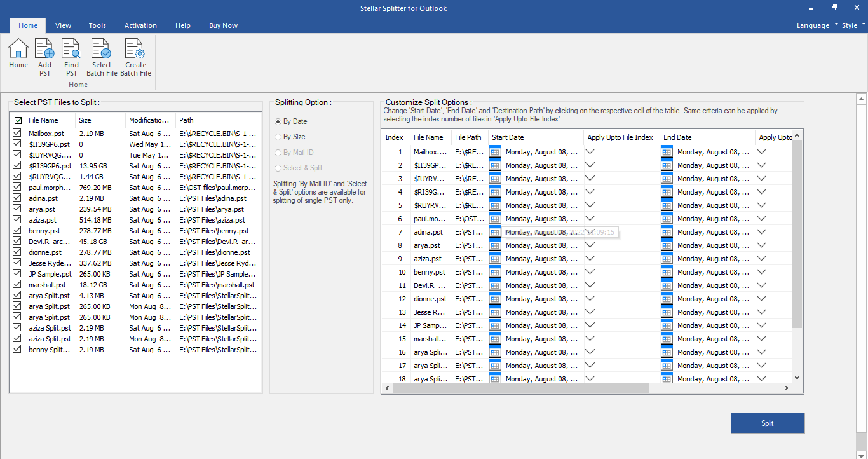The width and height of the screenshot is (868, 459).
Task: Open End Date calendar for index 6
Action: (667, 219)
